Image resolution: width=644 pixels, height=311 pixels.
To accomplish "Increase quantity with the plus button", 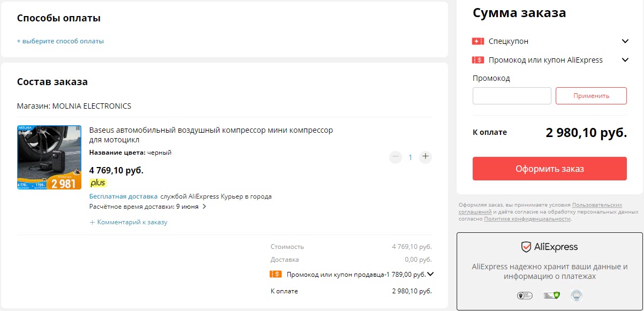I will click(x=426, y=157).
